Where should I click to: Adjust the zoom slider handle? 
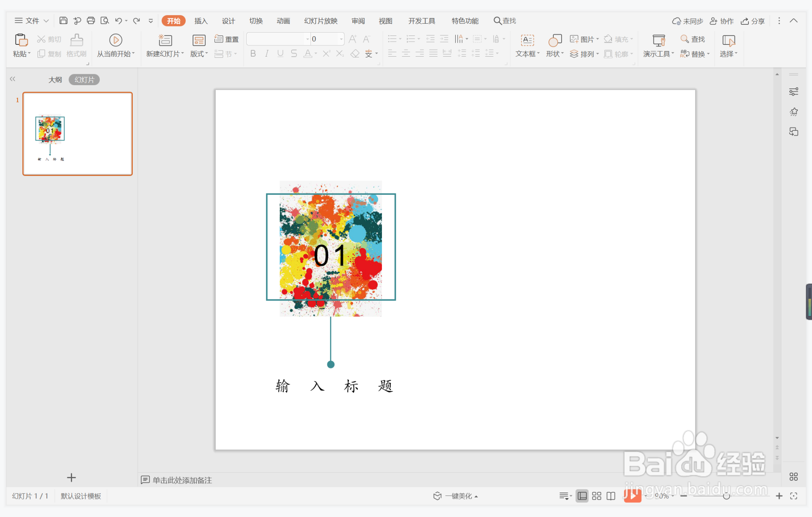point(726,496)
